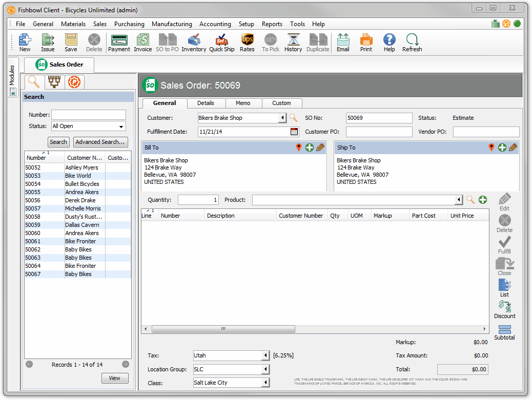Open the Manufacturing menu
532x401 pixels.
click(x=172, y=24)
